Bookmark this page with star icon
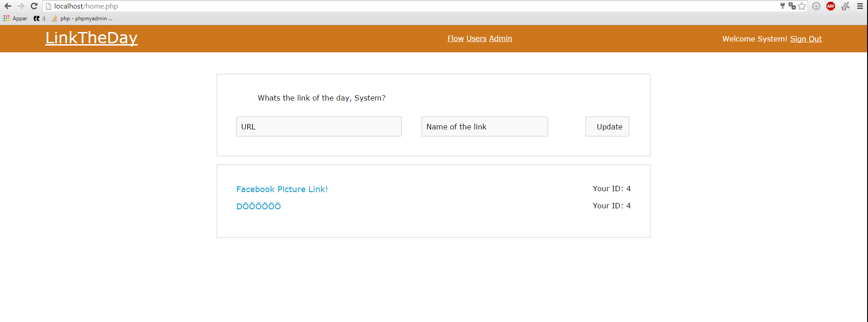The height and width of the screenshot is (322, 868). (x=802, y=6)
